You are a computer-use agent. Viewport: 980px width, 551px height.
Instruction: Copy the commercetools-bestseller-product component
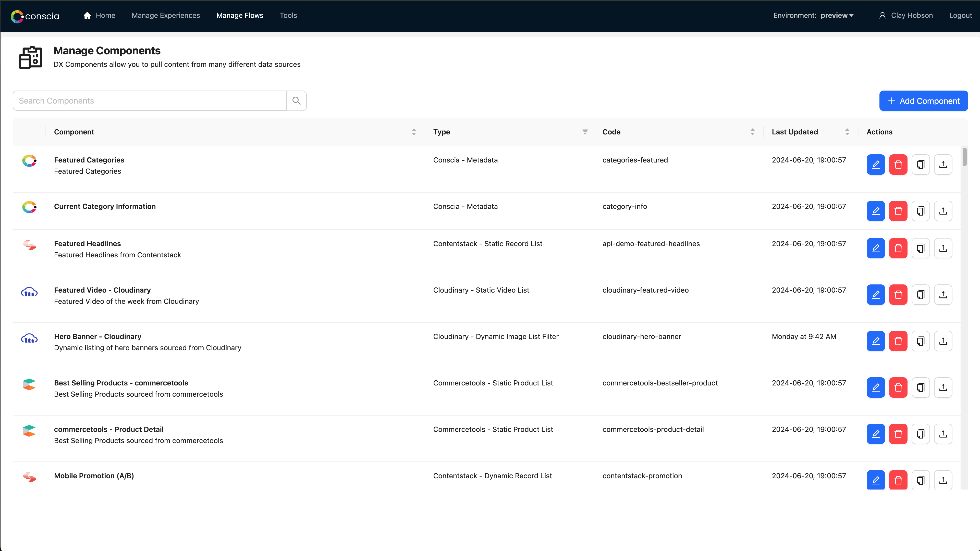(920, 387)
